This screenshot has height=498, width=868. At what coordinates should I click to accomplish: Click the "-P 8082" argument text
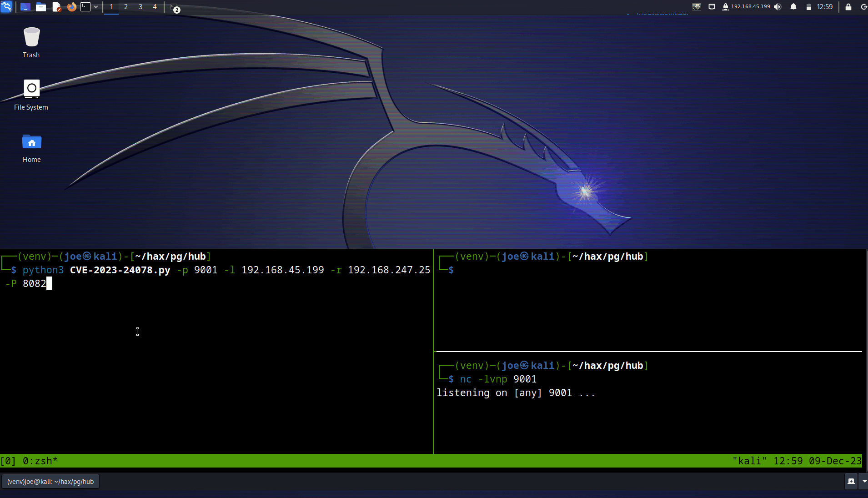tap(25, 284)
